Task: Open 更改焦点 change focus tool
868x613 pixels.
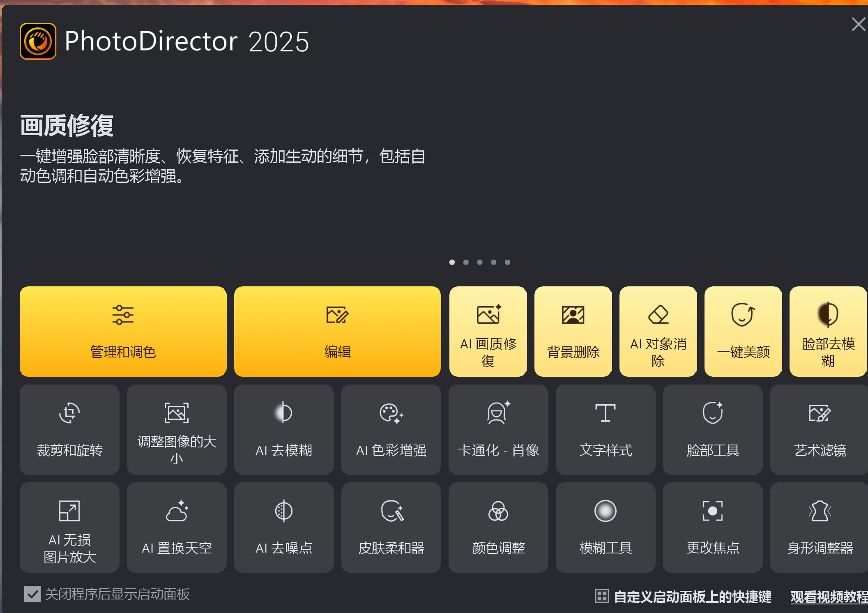Action: coord(713,528)
